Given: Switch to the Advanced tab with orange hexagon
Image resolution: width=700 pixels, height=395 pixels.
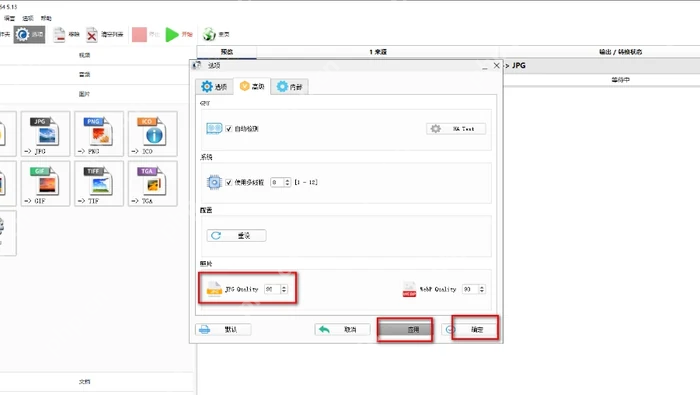Looking at the screenshot, I should coord(252,86).
